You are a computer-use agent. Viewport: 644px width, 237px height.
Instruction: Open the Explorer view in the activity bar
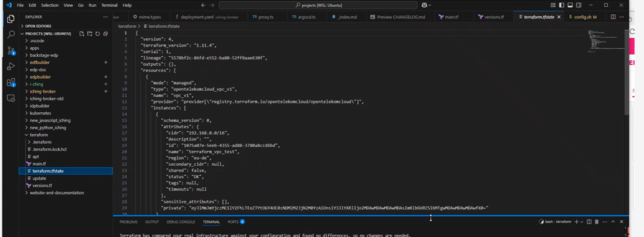[x=11, y=19]
